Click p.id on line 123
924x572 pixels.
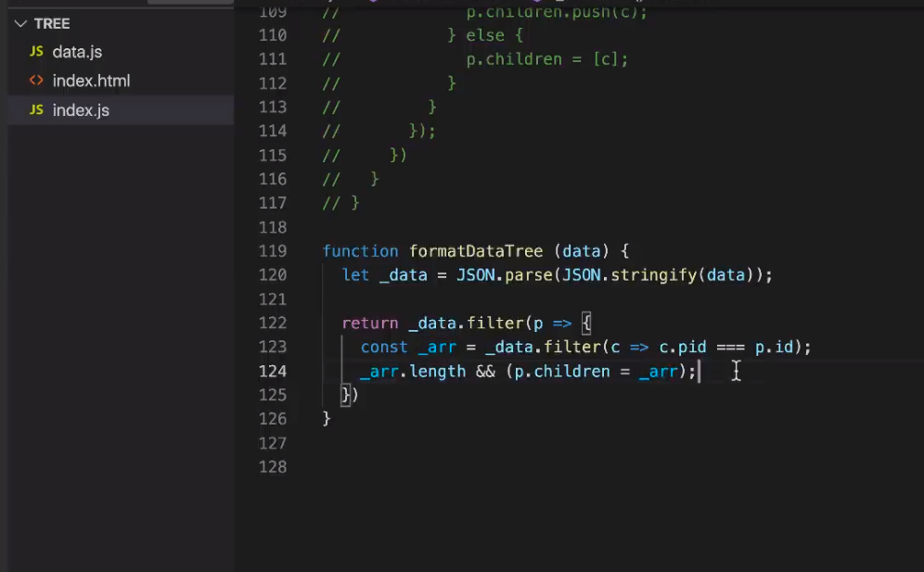pyautogui.click(x=775, y=348)
